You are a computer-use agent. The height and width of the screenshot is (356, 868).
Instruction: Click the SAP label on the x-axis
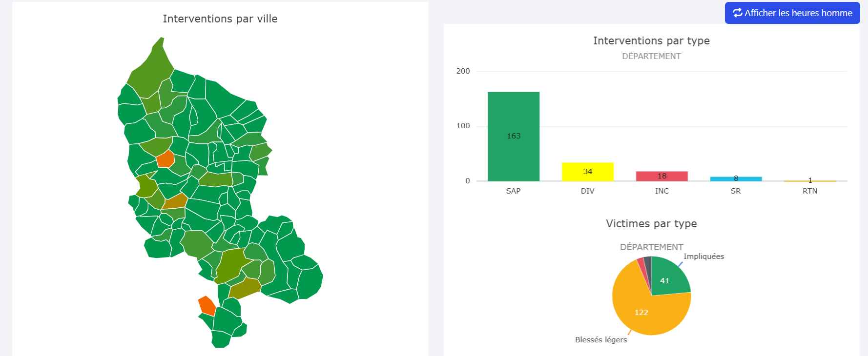513,191
